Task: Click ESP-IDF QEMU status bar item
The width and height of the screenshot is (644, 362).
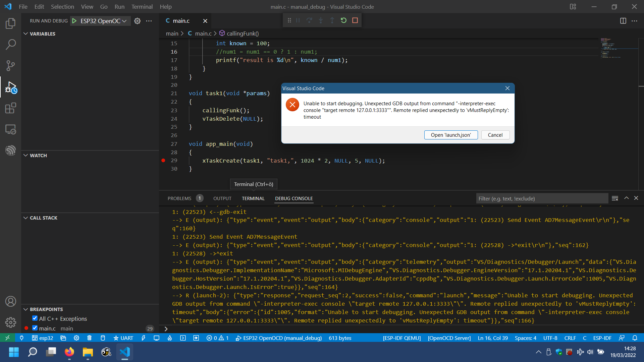Action: click(402, 338)
